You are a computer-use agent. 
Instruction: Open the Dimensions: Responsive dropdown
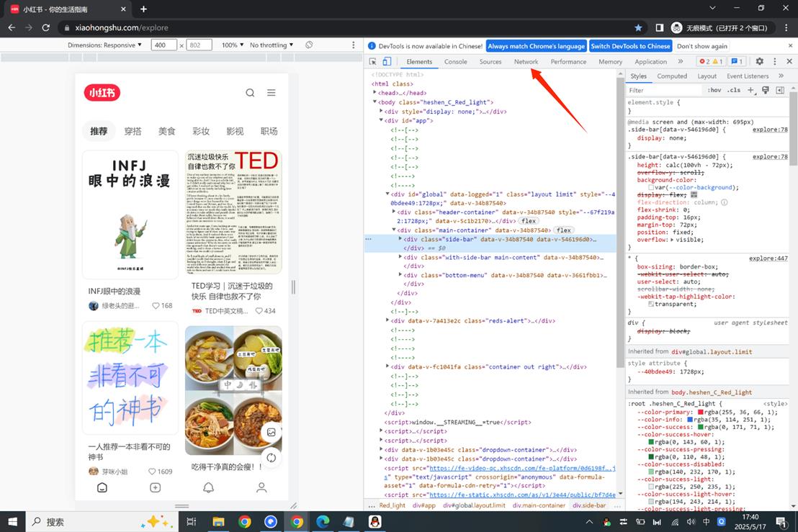pos(104,45)
